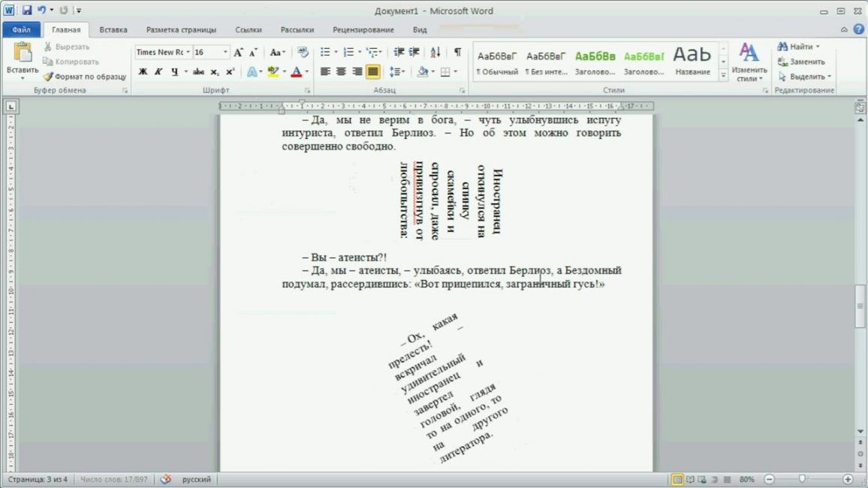Align text right
This screenshot has height=488, width=868.
pyautogui.click(x=357, y=71)
